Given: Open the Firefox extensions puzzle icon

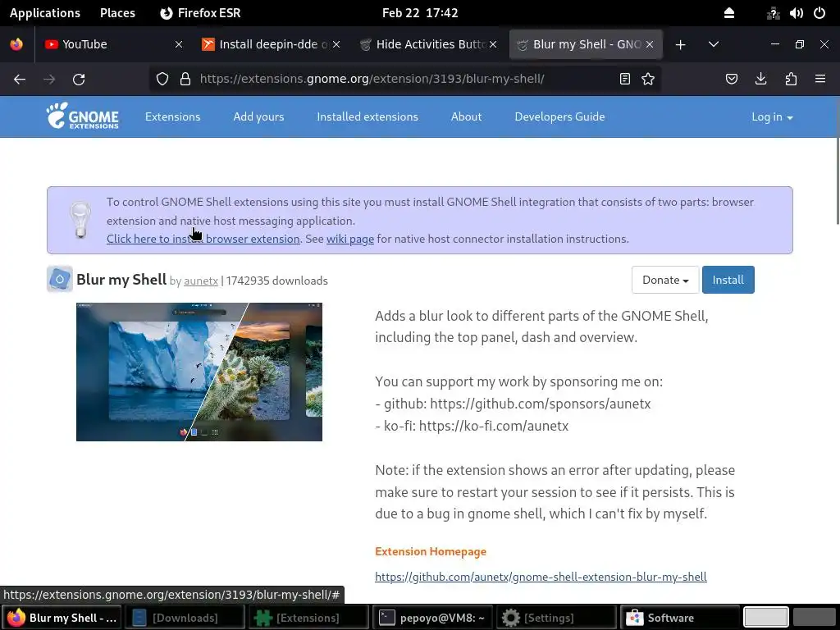Looking at the screenshot, I should [791, 80].
